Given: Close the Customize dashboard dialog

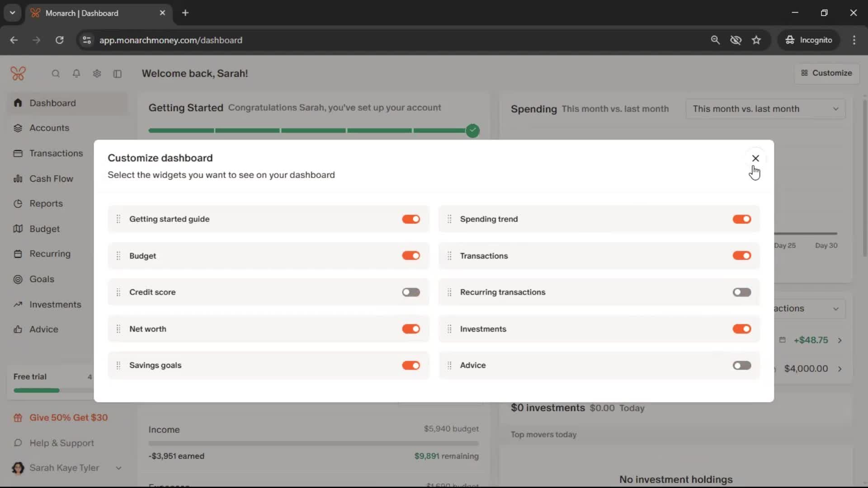Looking at the screenshot, I should pyautogui.click(x=755, y=158).
